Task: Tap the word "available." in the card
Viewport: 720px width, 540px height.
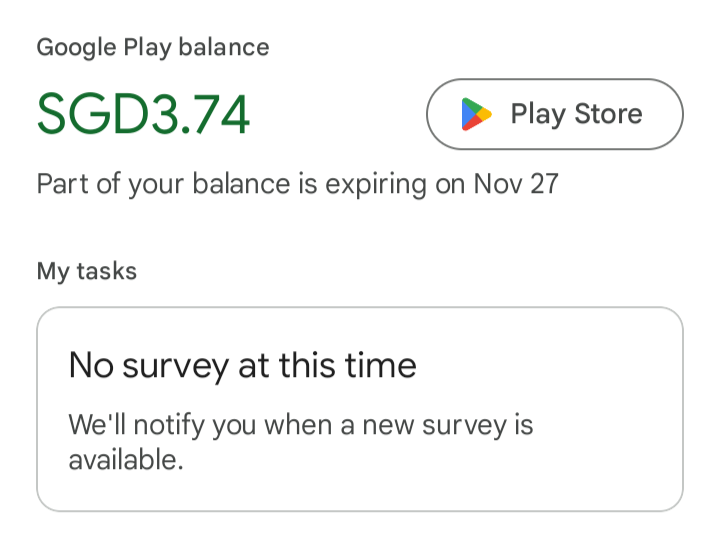Action: coord(126,459)
